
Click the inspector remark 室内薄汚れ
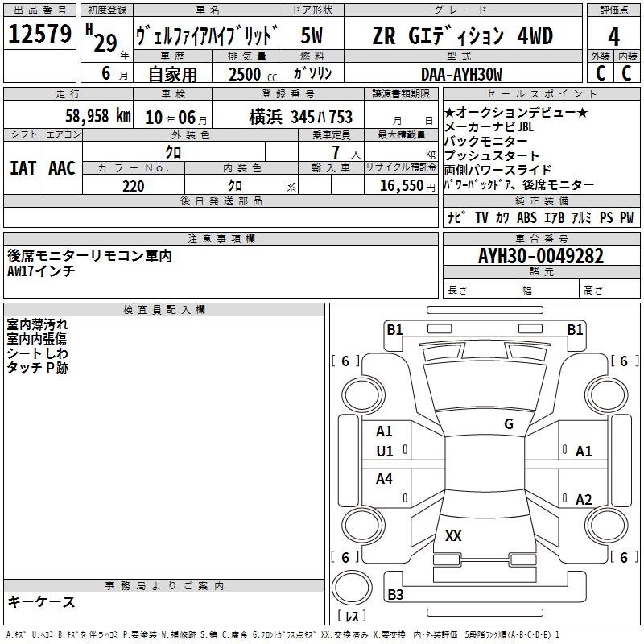click(37, 324)
